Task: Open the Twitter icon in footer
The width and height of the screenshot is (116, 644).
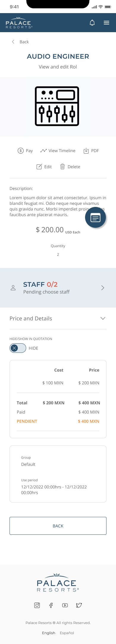Action: tap(79, 605)
